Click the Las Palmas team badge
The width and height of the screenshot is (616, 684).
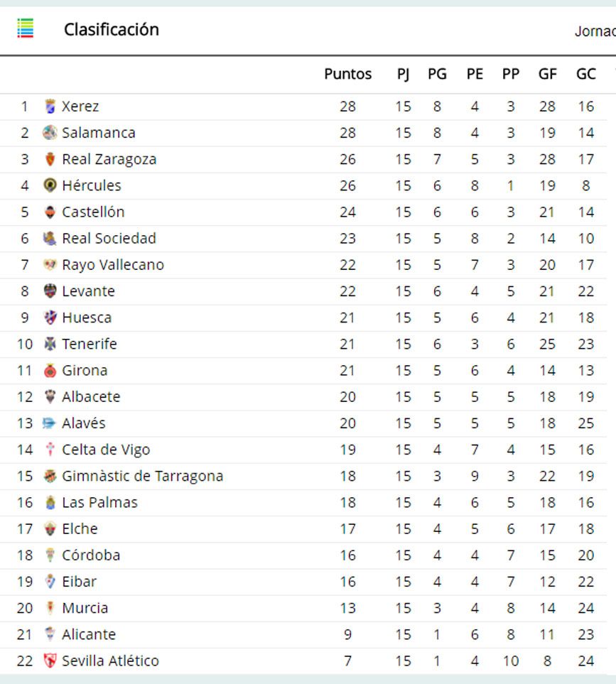coord(50,502)
